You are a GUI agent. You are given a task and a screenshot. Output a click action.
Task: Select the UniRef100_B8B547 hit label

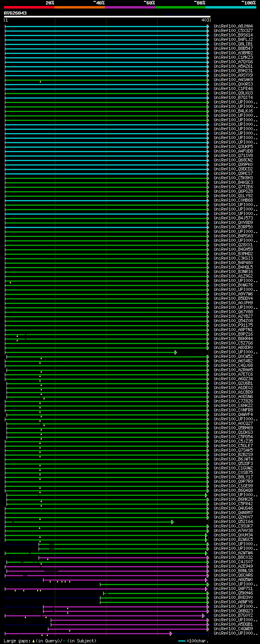pyautogui.click(x=233, y=49)
